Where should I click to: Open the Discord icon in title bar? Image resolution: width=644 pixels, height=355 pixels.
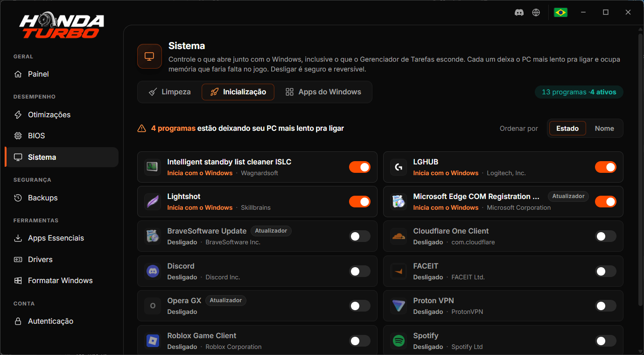pos(519,13)
